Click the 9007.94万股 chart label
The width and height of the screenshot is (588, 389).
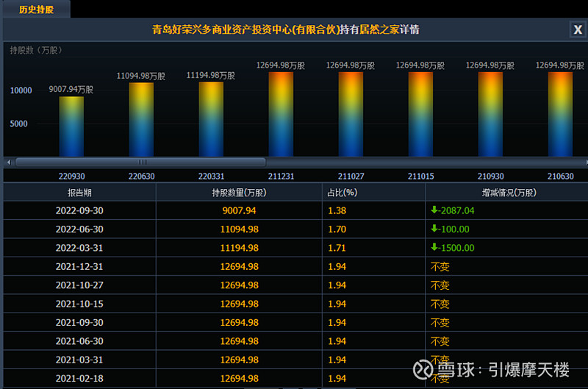(71, 89)
